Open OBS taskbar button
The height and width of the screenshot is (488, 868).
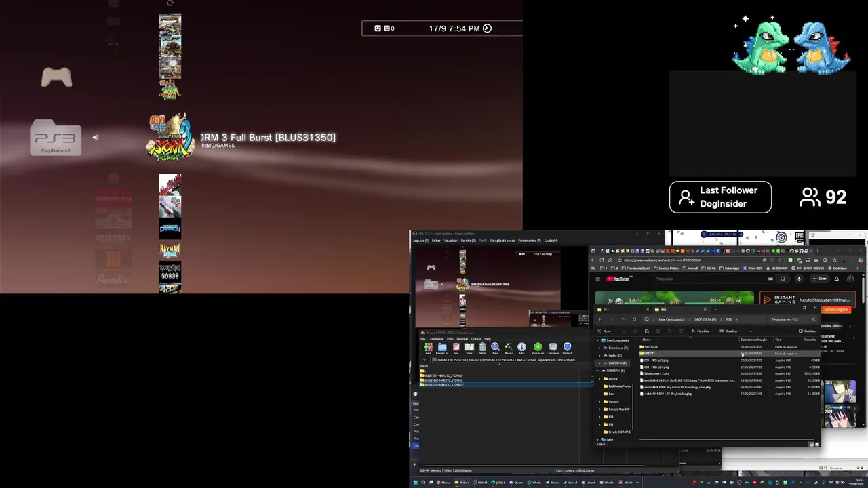tap(479, 483)
